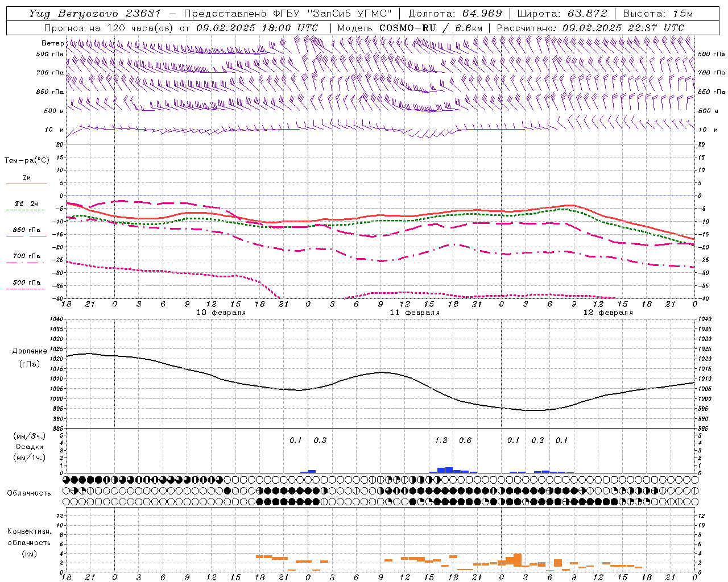728x582 pixels.
Task: Click the Конвективн. convective cloud label
Action: [29, 531]
